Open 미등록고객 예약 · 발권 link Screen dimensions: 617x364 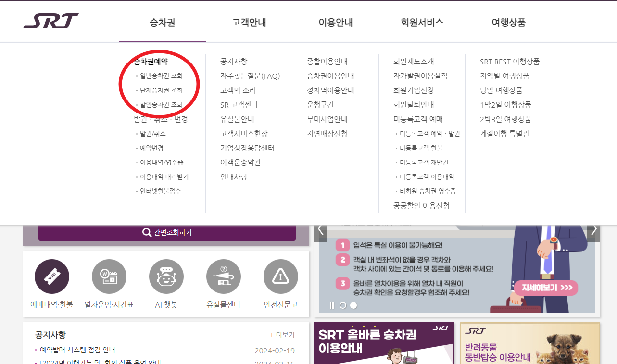(x=429, y=134)
